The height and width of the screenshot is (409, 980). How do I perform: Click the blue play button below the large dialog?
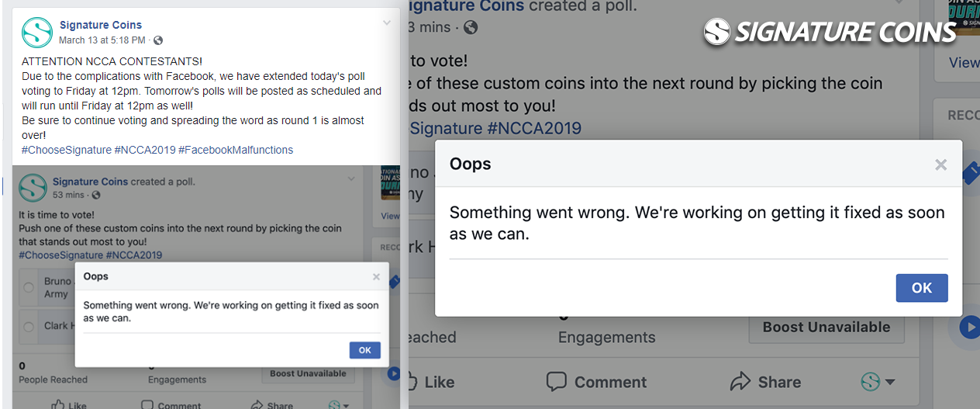coord(969,328)
